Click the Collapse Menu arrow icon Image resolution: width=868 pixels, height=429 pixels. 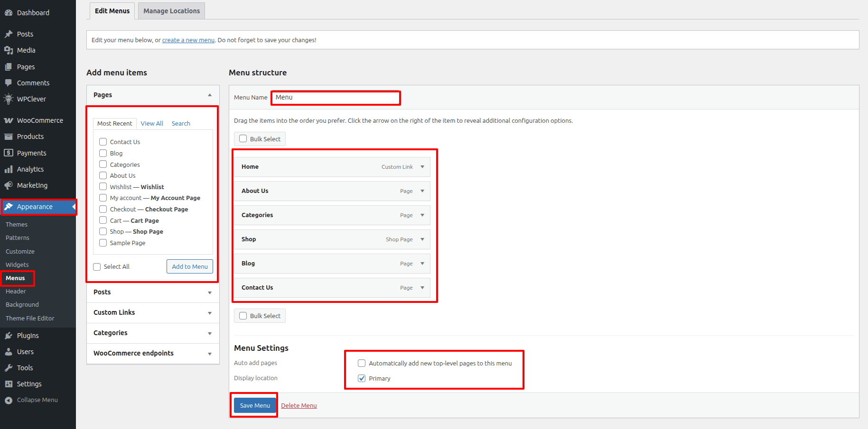9,400
